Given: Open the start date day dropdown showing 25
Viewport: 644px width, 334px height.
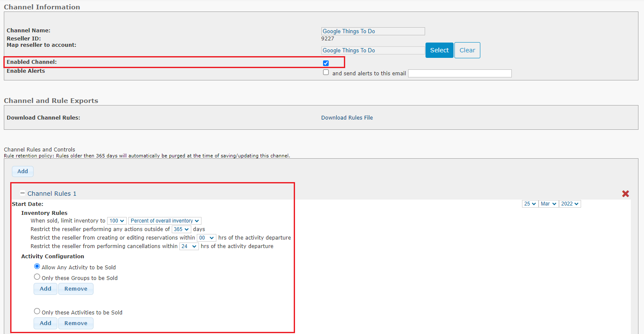Looking at the screenshot, I should coord(530,203).
